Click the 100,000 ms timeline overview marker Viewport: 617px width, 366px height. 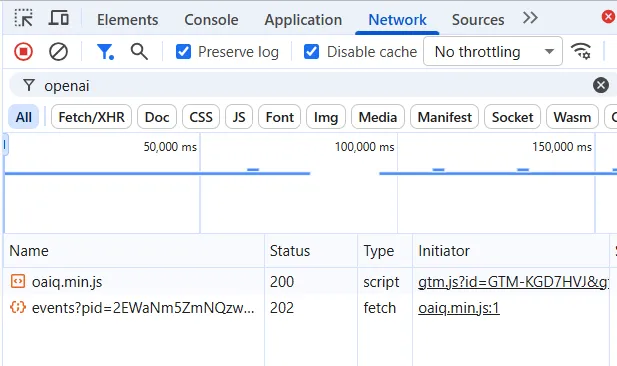coord(364,147)
